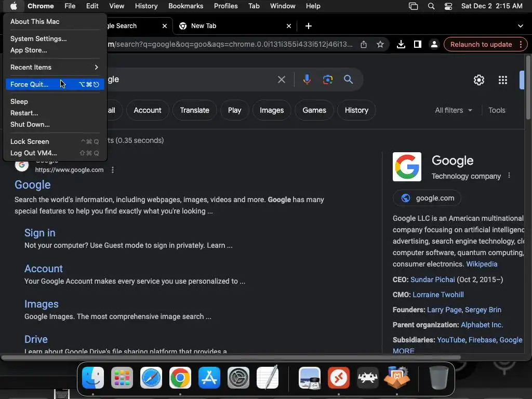Bookmark this page with star icon

tap(380, 45)
